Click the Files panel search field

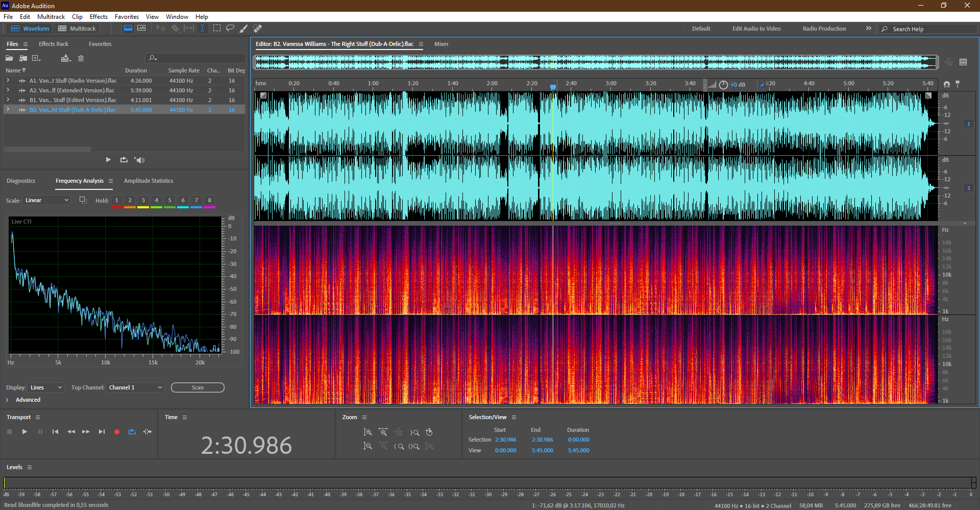click(195, 58)
